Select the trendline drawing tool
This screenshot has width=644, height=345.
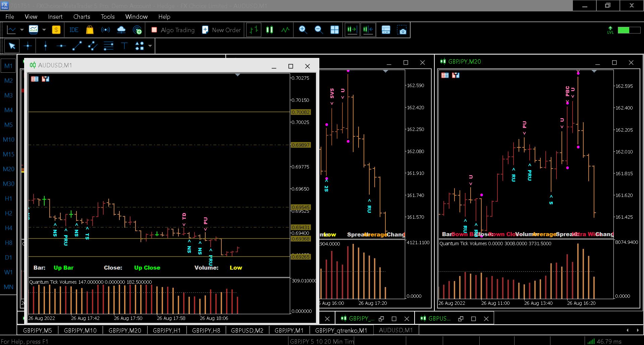(x=77, y=46)
